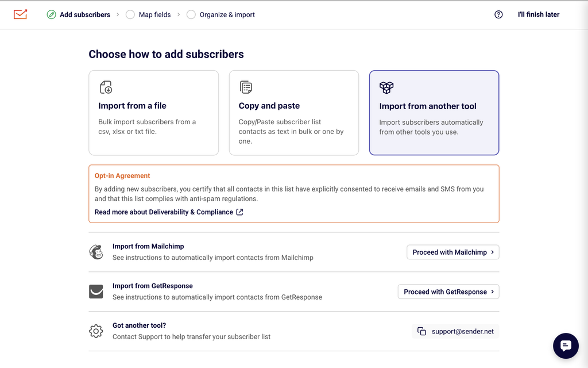Click Proceed with Mailchimp
Screen dimensions: 588x368
click(453, 252)
